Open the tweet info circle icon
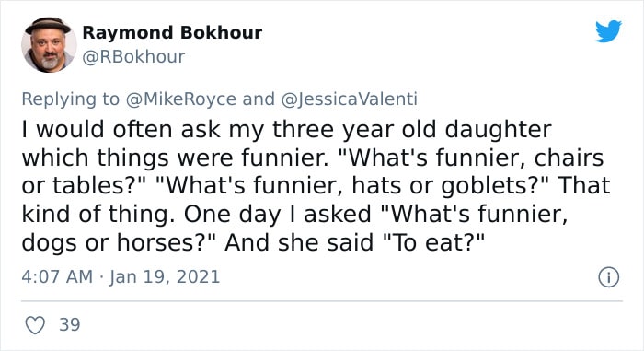The width and height of the screenshot is (644, 351). click(608, 277)
